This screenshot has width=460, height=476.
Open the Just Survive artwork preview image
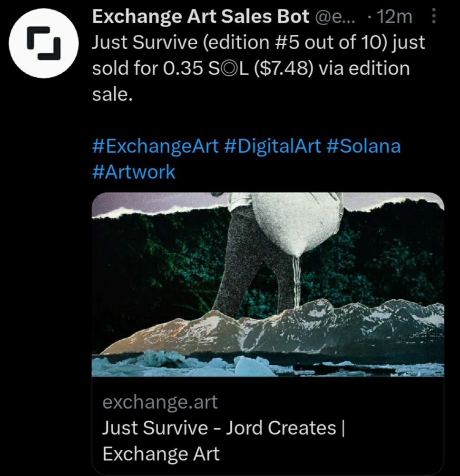pos(268,285)
